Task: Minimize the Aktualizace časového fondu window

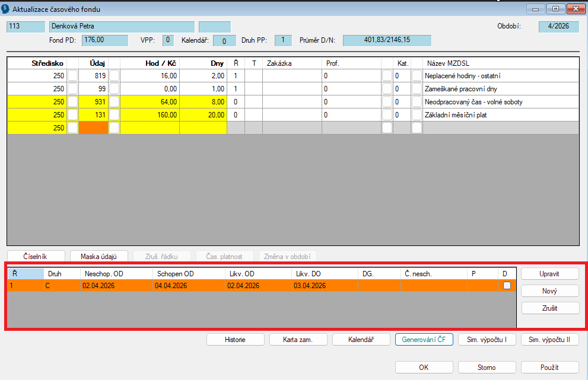Action: pyautogui.click(x=536, y=9)
